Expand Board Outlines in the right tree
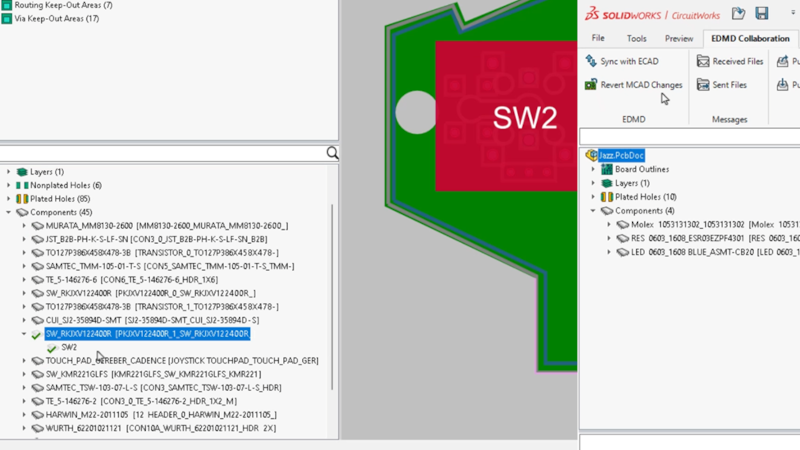 [x=593, y=169]
